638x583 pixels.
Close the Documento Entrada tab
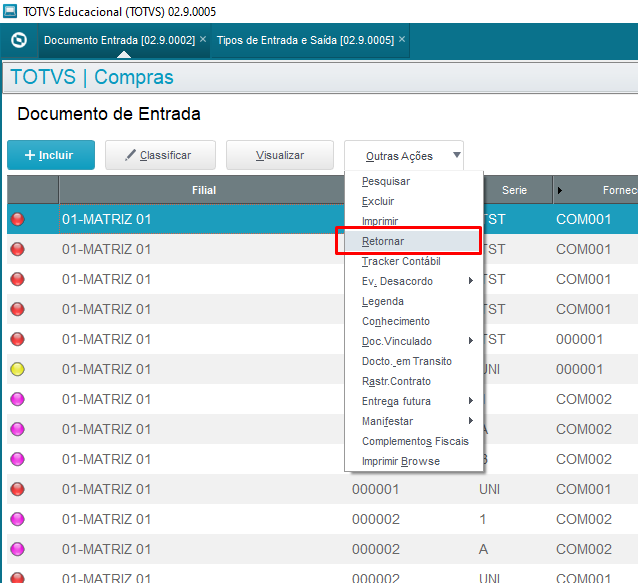203,39
